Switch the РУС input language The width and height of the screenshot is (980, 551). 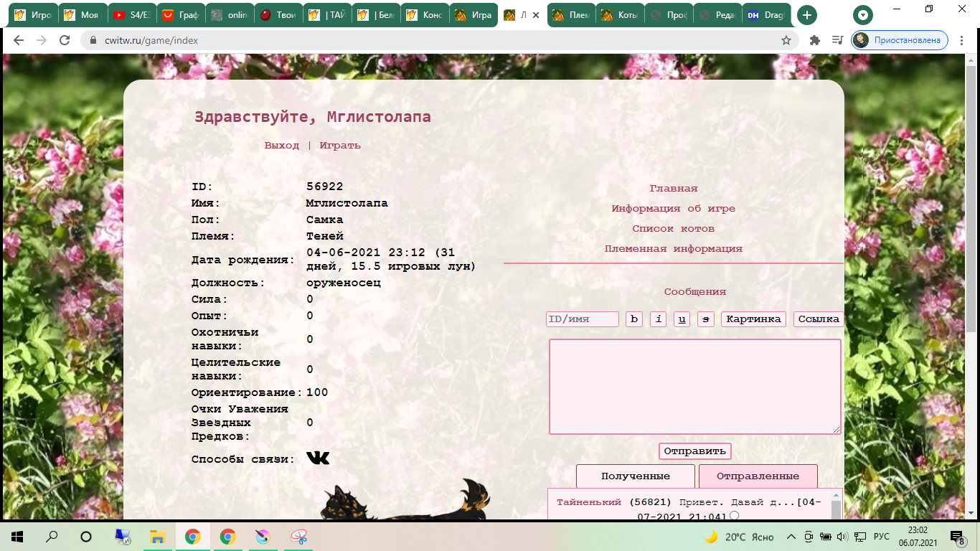(881, 537)
